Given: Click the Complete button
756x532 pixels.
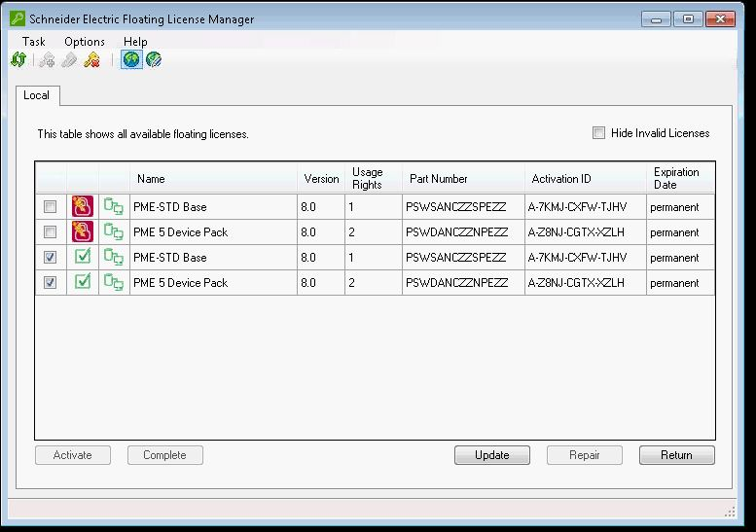Looking at the screenshot, I should coord(164,455).
